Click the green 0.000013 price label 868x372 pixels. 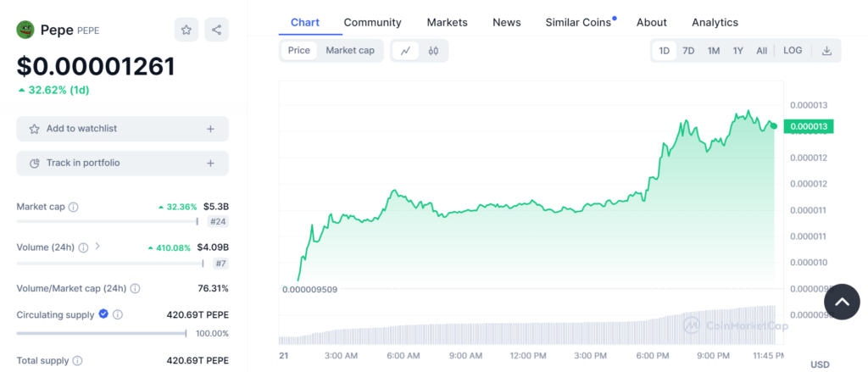pos(809,127)
